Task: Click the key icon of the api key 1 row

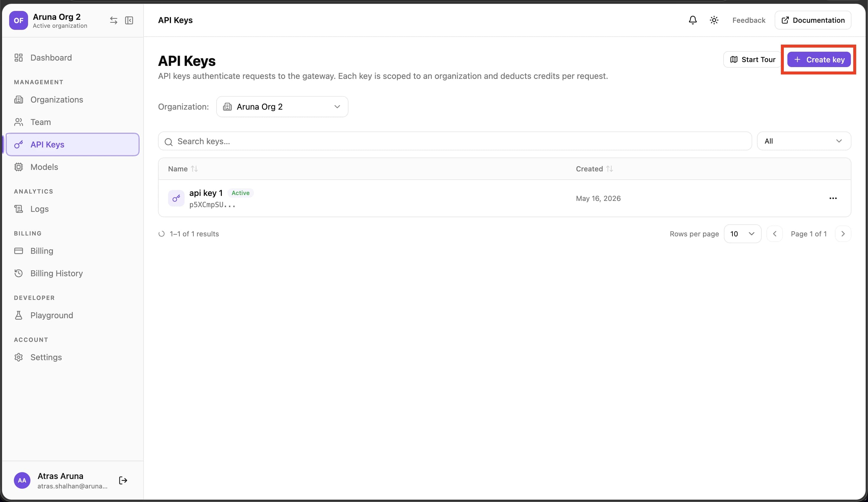Action: pos(176,198)
